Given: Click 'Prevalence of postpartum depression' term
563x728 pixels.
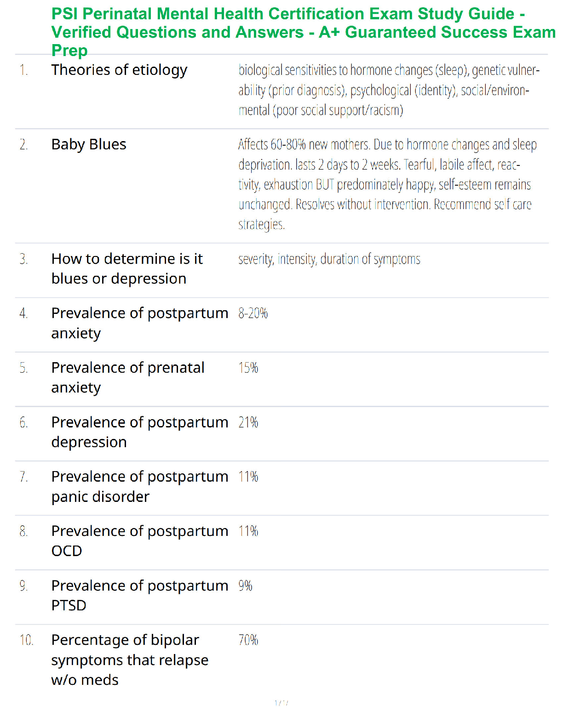Looking at the screenshot, I should coord(140,432).
